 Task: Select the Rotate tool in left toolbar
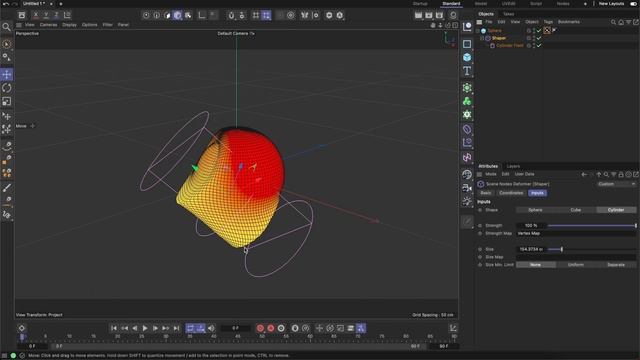click(x=7, y=88)
